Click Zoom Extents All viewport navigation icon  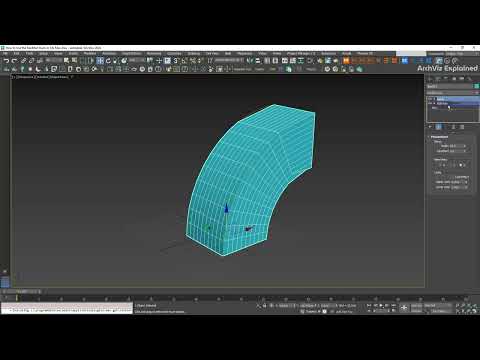pos(475,305)
